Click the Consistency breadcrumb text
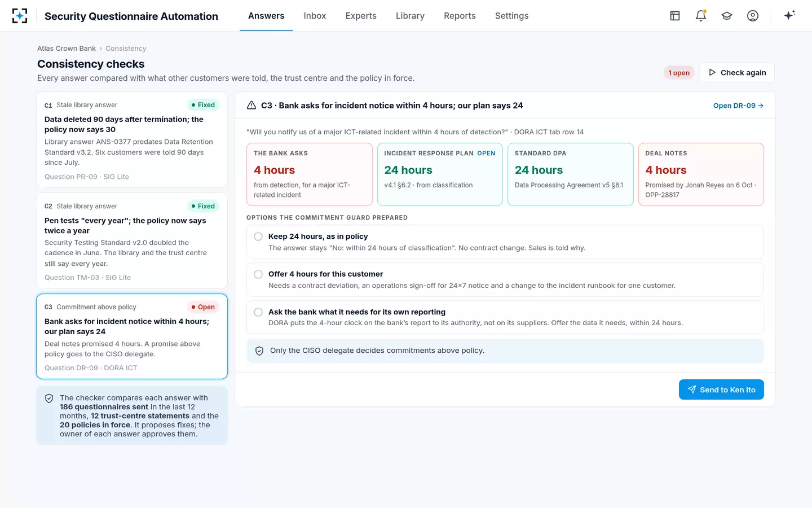 click(x=126, y=49)
